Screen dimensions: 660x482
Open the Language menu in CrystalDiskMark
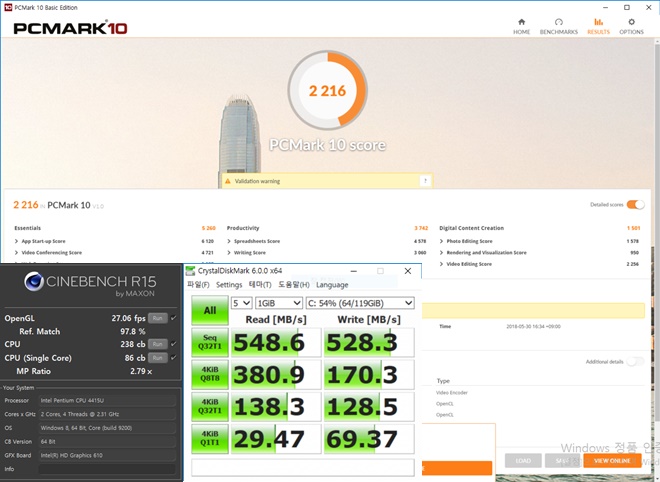coord(332,285)
